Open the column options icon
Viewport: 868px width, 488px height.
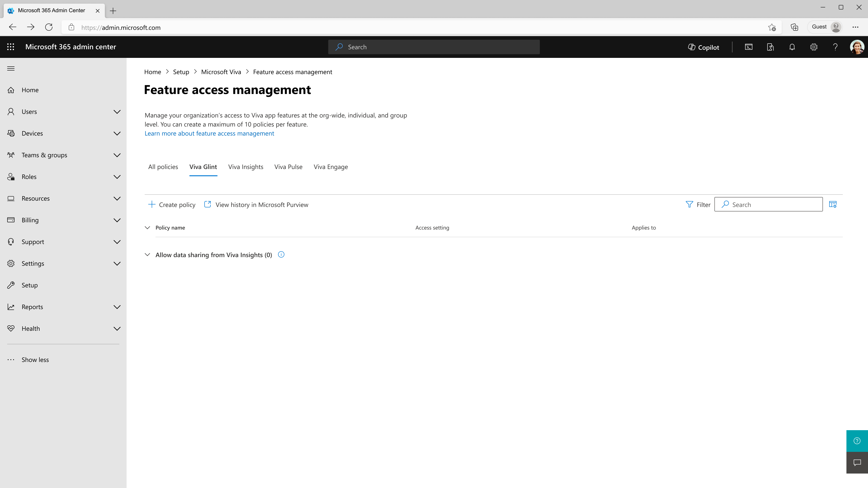coord(833,204)
